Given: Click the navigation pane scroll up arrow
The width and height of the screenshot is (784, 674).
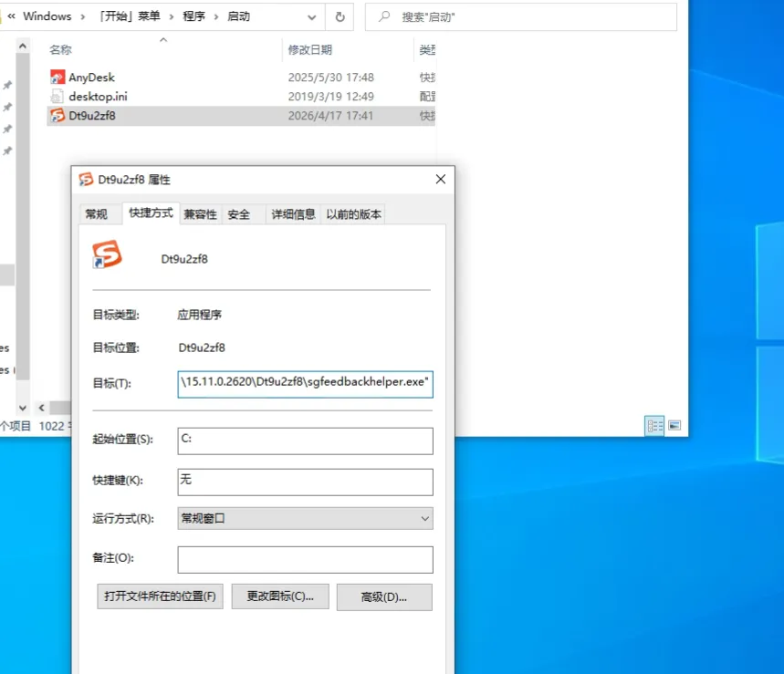Looking at the screenshot, I should [x=23, y=46].
